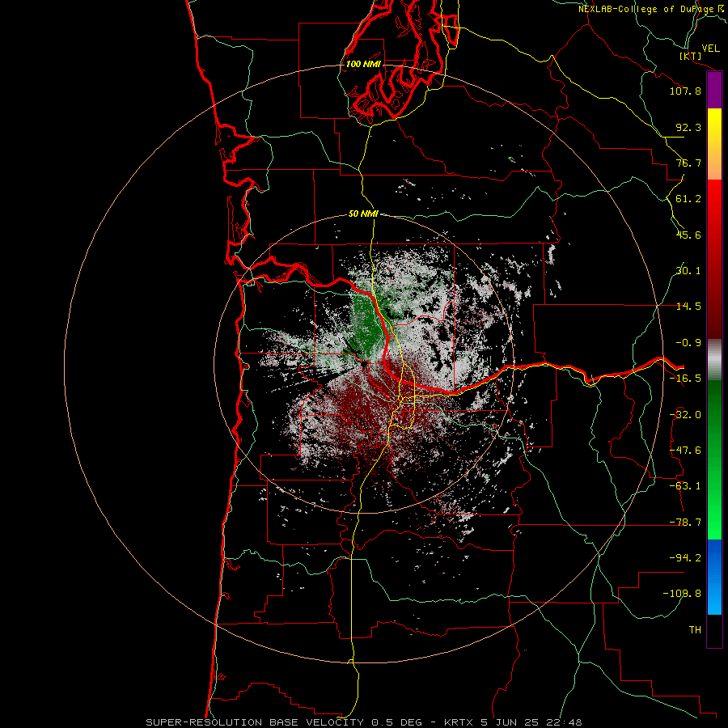Click the VEL legend title

click(x=710, y=49)
